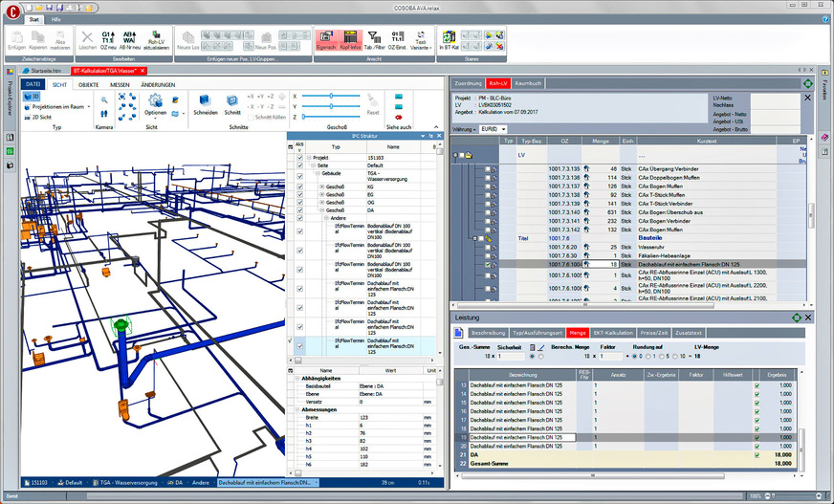This screenshot has width=834, height=504.
Task: Toggle the checkbox in DA summary row
Action: pyautogui.click(x=757, y=454)
